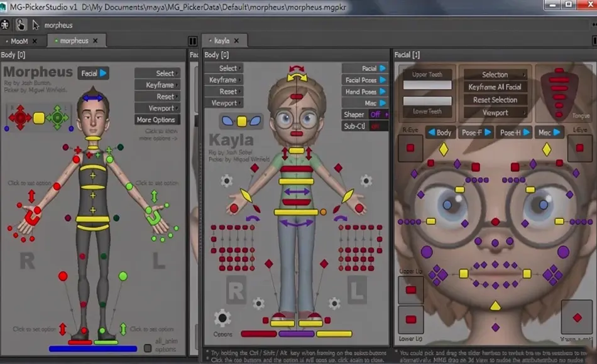Switch to the MooM tab
Image resolution: width=597 pixels, height=364 pixels.
click(x=19, y=41)
